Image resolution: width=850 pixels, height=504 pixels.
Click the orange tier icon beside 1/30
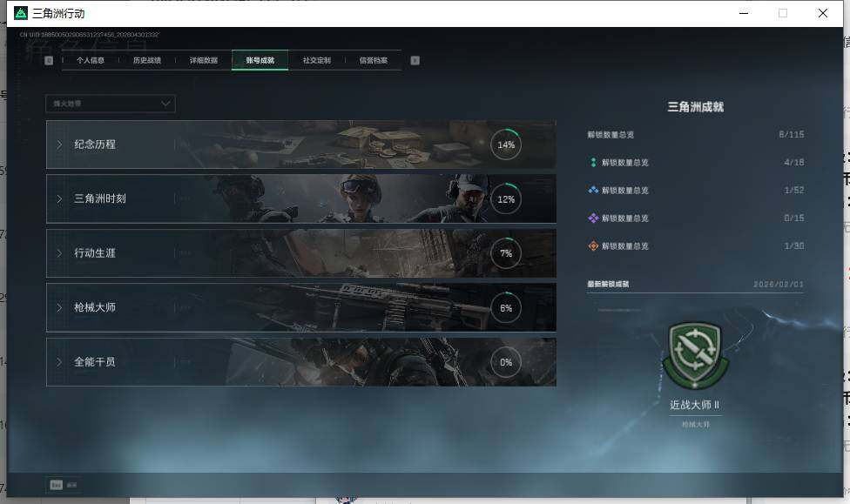(x=593, y=246)
